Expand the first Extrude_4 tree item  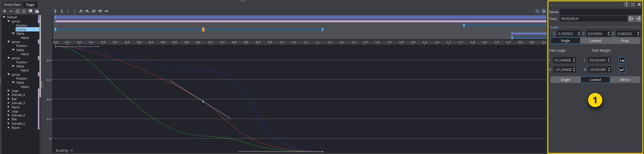tap(8, 95)
